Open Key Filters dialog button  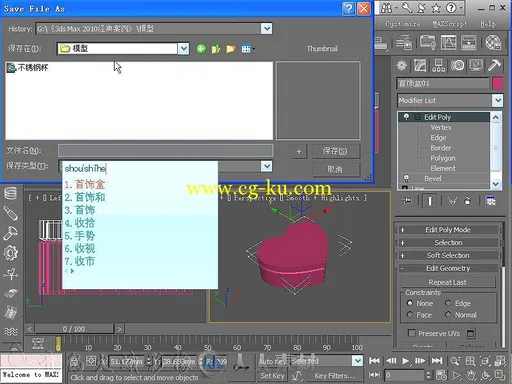(x=334, y=376)
